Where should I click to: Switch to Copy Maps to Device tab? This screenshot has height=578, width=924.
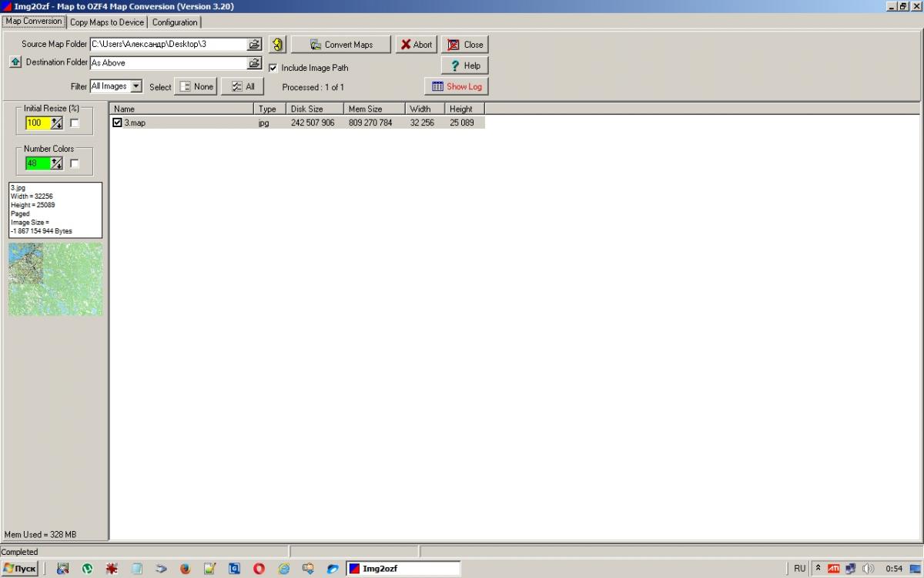tap(106, 22)
